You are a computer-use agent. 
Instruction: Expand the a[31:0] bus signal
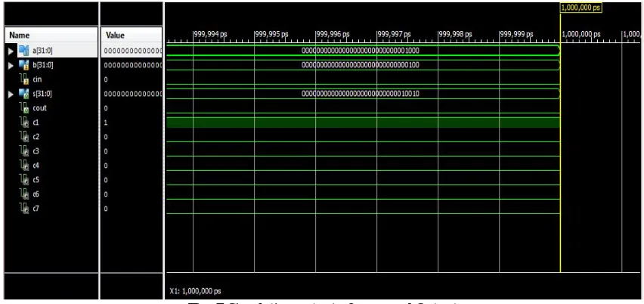11,51
